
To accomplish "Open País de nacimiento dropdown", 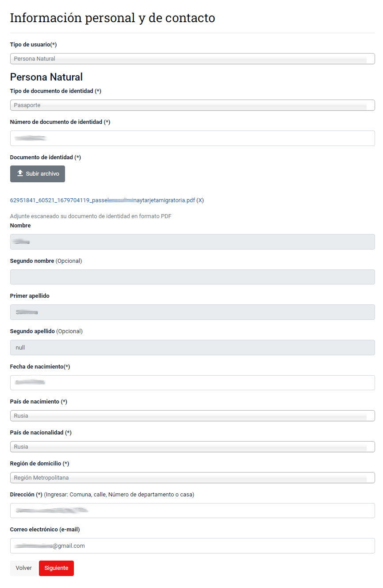I will click(192, 416).
